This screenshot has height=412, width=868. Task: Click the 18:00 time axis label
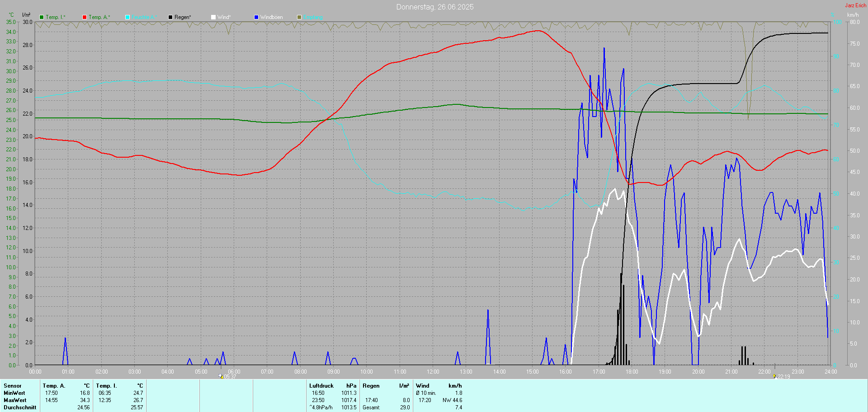(632, 372)
